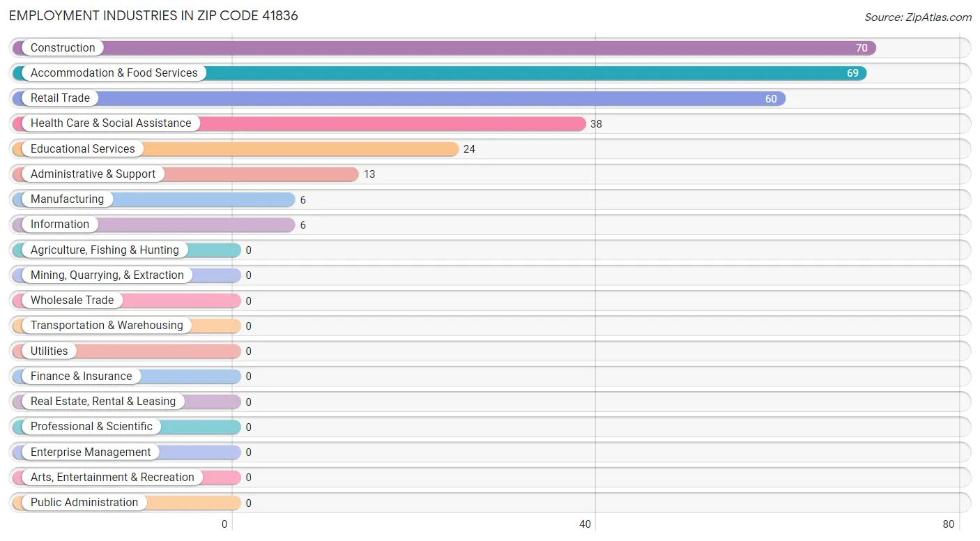
Task: Click the Accommodation & Food Services label
Action: coord(114,73)
